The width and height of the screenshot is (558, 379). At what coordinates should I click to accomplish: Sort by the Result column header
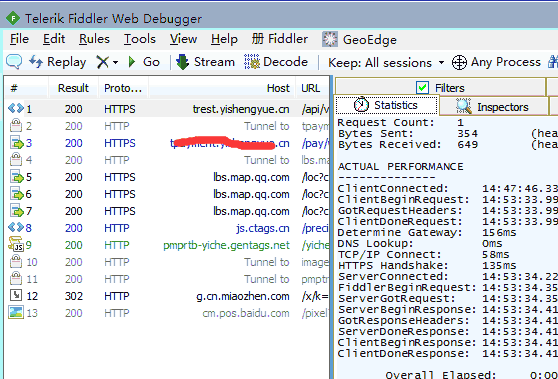pyautogui.click(x=73, y=88)
